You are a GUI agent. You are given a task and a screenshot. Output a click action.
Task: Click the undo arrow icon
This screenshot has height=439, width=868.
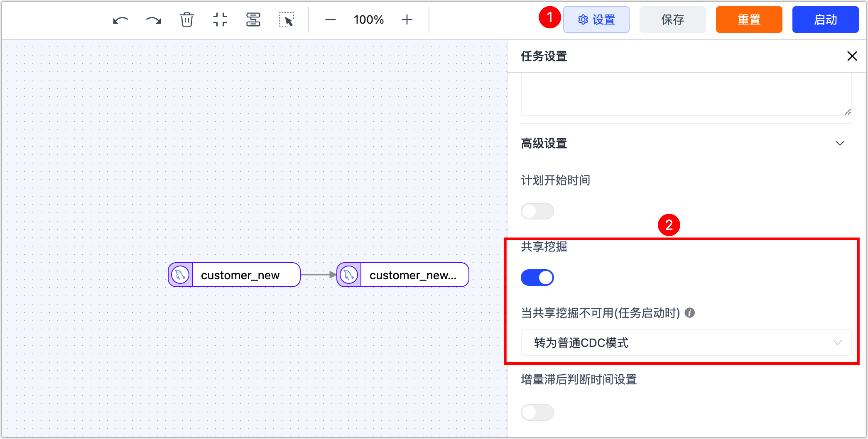click(x=120, y=20)
